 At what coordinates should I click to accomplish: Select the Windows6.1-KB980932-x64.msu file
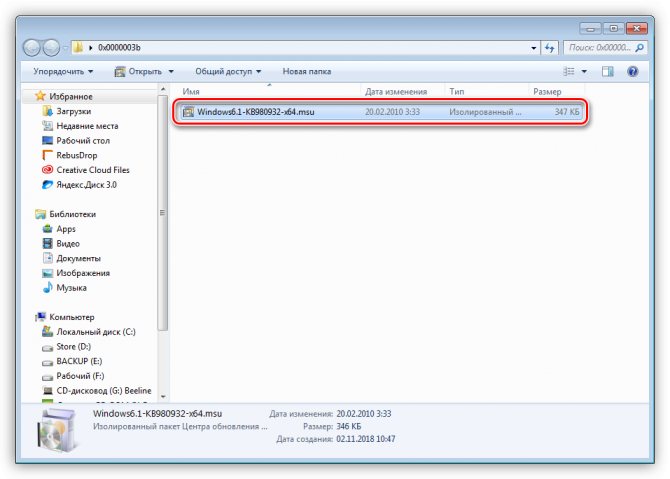click(x=380, y=112)
